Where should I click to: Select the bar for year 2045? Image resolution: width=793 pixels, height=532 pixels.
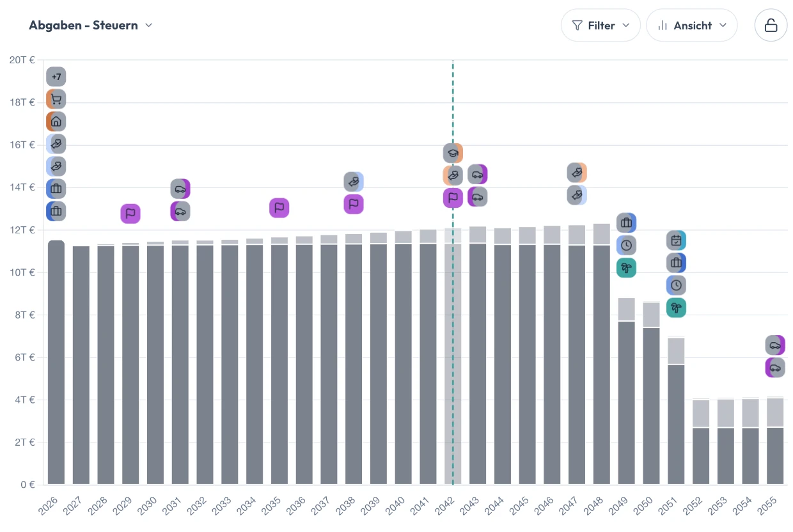pos(527,356)
